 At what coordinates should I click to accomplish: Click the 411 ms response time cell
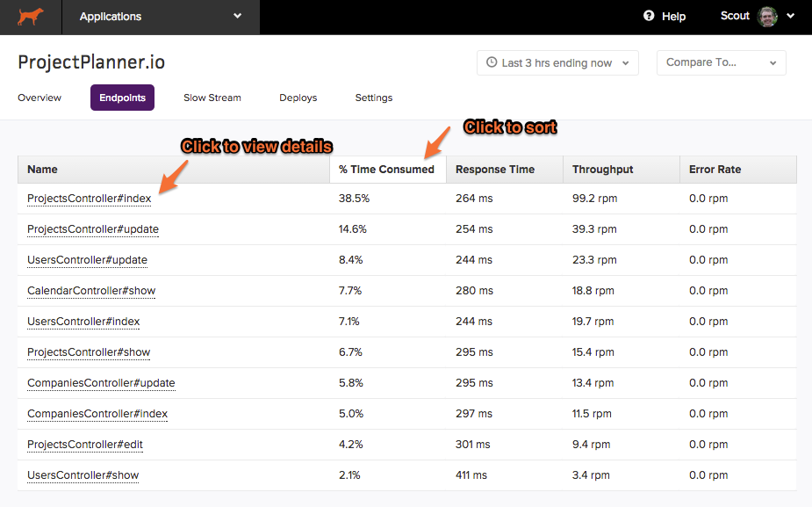coord(471,475)
